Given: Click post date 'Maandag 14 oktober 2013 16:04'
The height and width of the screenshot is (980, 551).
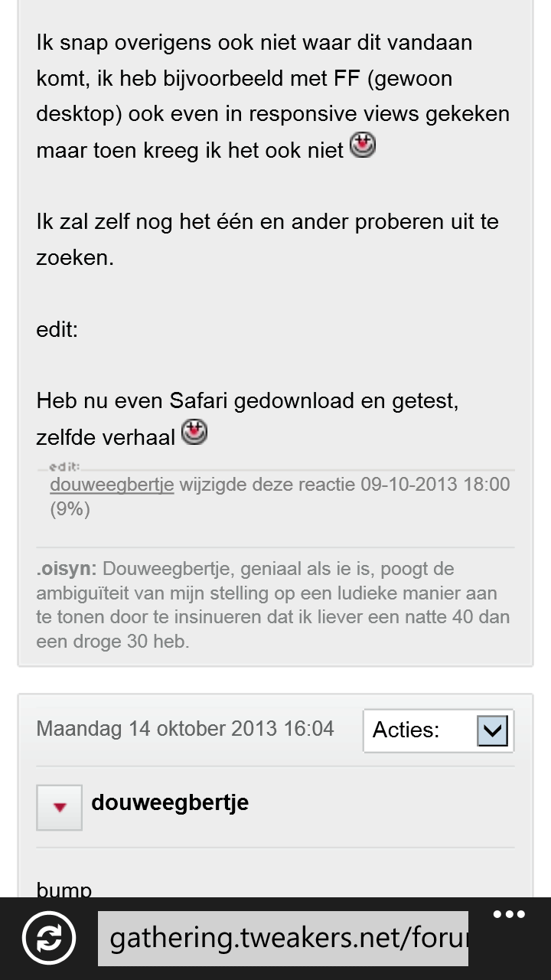Looking at the screenshot, I should coord(185,728).
